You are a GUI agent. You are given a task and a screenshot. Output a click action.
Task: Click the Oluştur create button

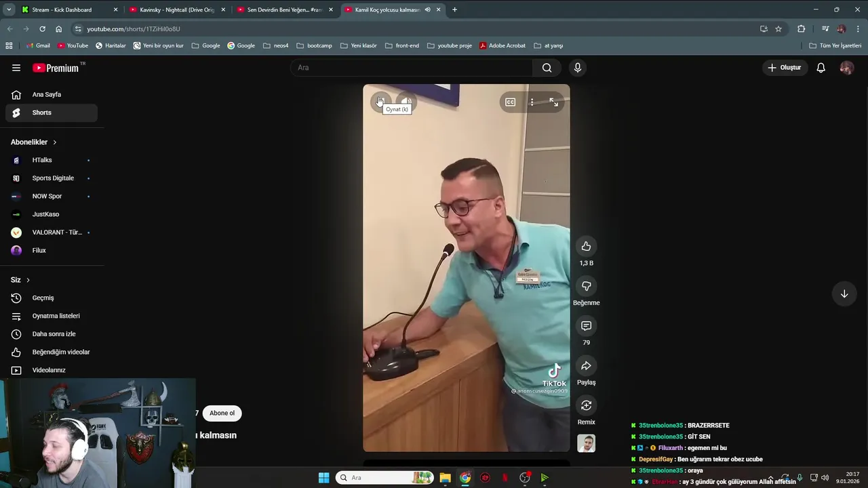coord(784,68)
